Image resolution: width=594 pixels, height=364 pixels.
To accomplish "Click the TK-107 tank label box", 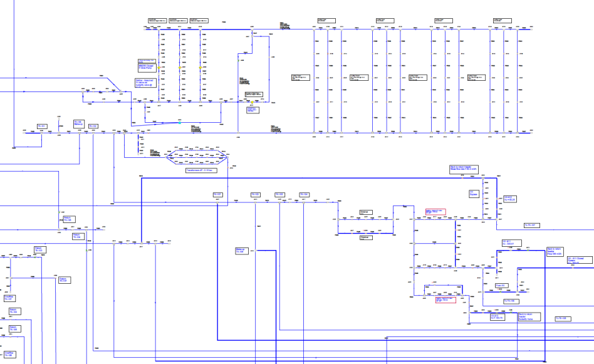I will pos(218,195).
